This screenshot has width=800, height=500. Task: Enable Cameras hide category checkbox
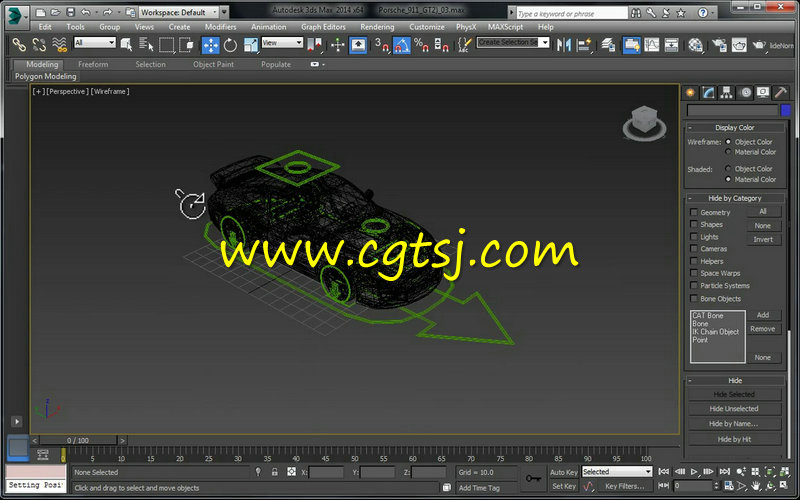(693, 248)
